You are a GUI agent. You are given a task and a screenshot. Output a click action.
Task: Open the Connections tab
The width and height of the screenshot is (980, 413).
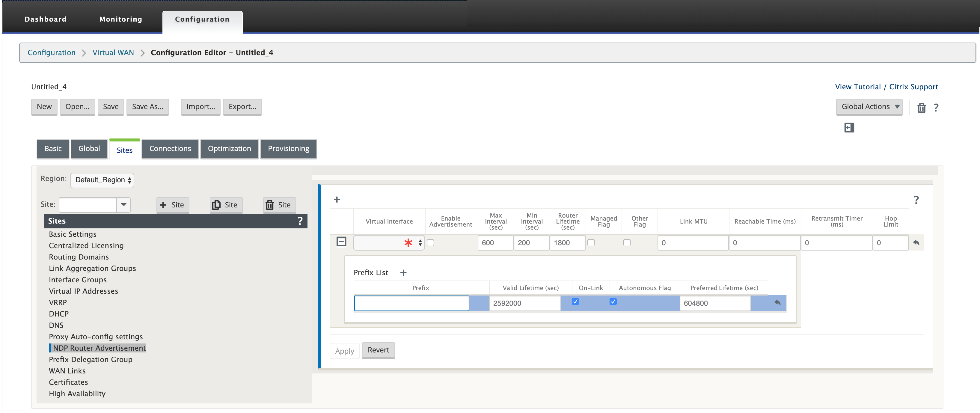click(x=170, y=149)
